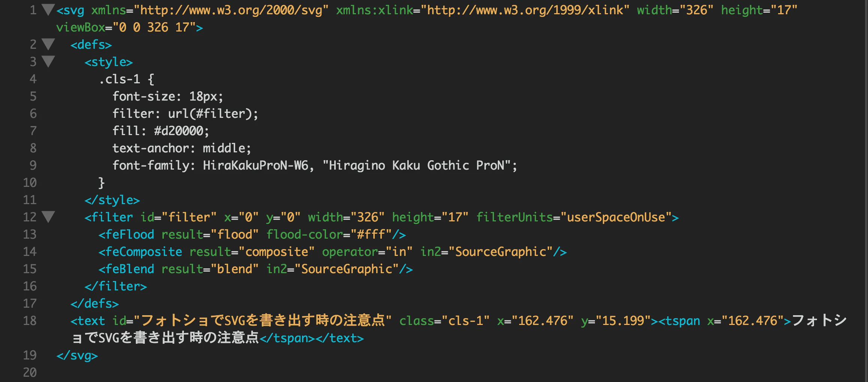Click the closing </text> tag

point(339,338)
